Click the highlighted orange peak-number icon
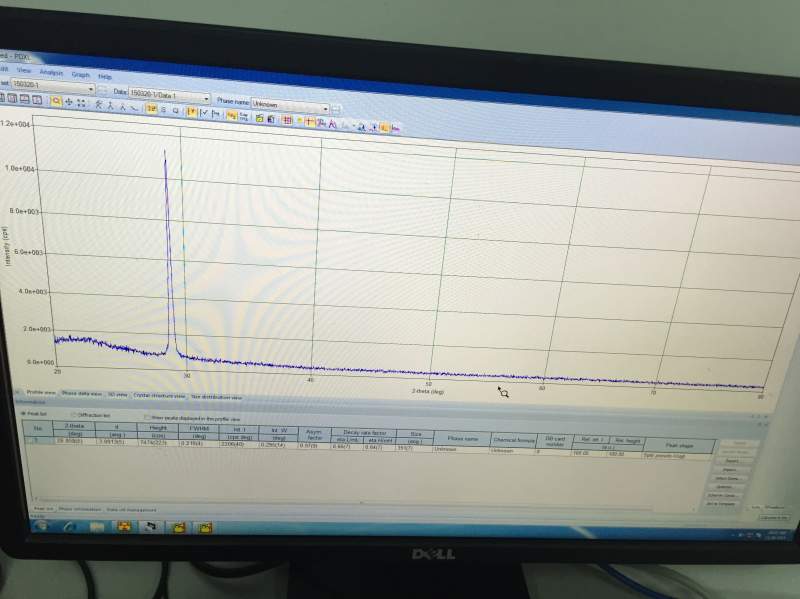800x599 pixels. (151, 108)
